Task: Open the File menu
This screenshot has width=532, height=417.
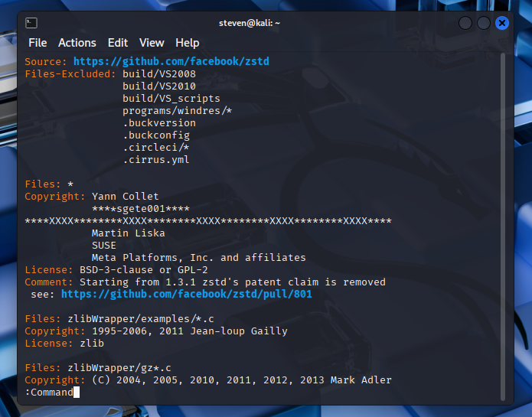Action: pyautogui.click(x=38, y=43)
